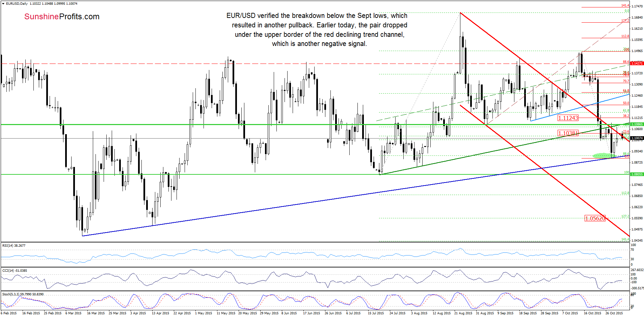This screenshot has width=644, height=316.
Task: Click the green ellipse highlighting the recent low
Action: click(604, 155)
